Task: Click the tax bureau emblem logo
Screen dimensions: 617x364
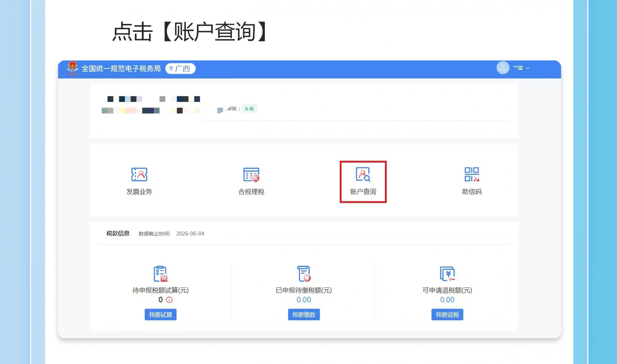Action: pyautogui.click(x=73, y=68)
